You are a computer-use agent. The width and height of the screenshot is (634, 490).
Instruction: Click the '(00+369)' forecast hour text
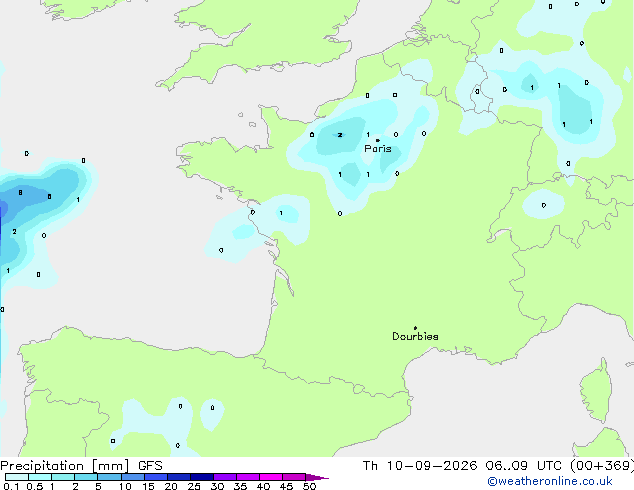[602, 466]
